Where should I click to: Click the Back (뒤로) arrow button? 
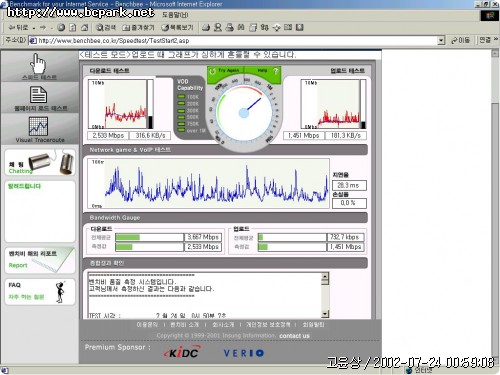pyautogui.click(x=18, y=27)
